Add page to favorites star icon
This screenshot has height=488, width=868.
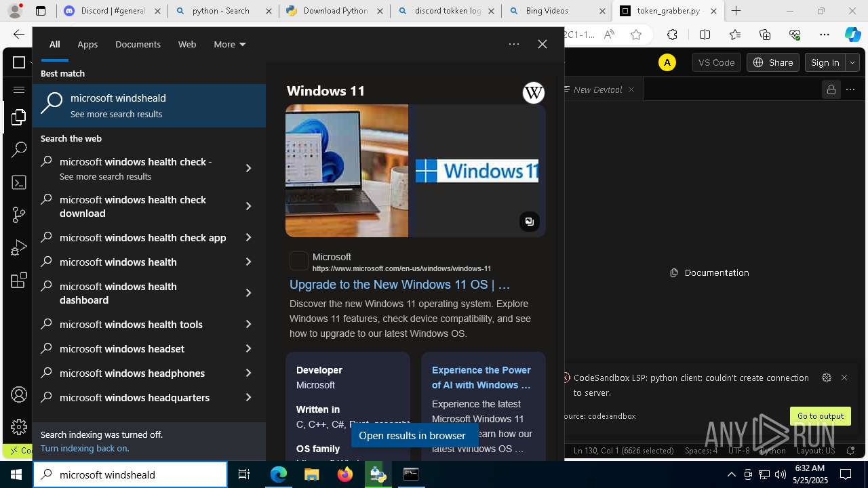[636, 35]
